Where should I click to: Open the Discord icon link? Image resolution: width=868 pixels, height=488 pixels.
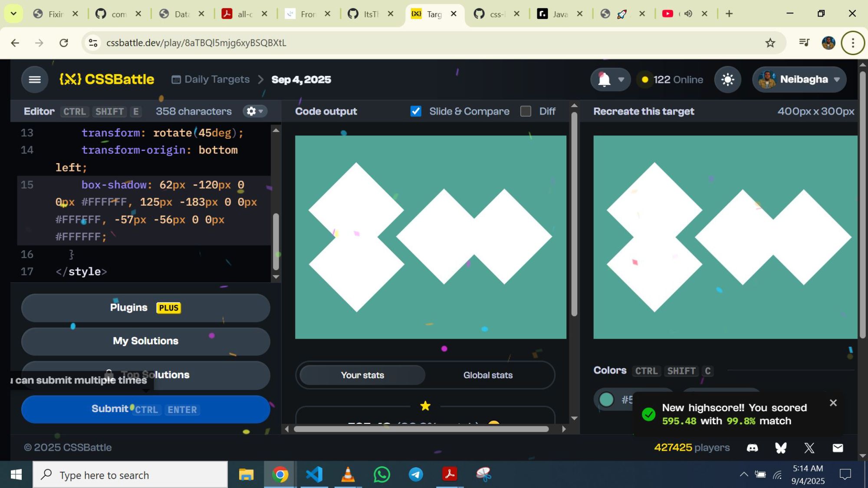[752, 448]
